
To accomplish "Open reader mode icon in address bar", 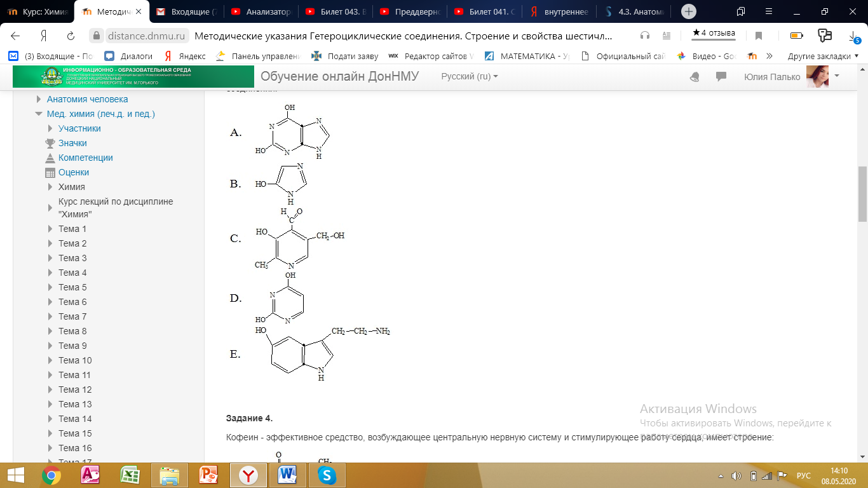I will [666, 36].
